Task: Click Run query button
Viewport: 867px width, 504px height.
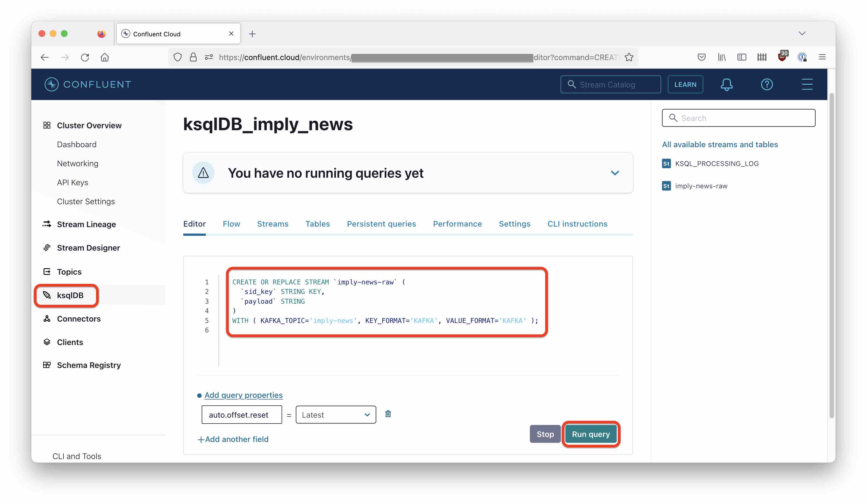Action: pyautogui.click(x=590, y=434)
